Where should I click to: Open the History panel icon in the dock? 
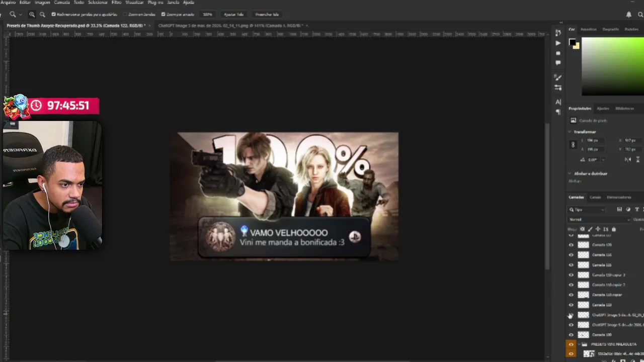tap(558, 33)
